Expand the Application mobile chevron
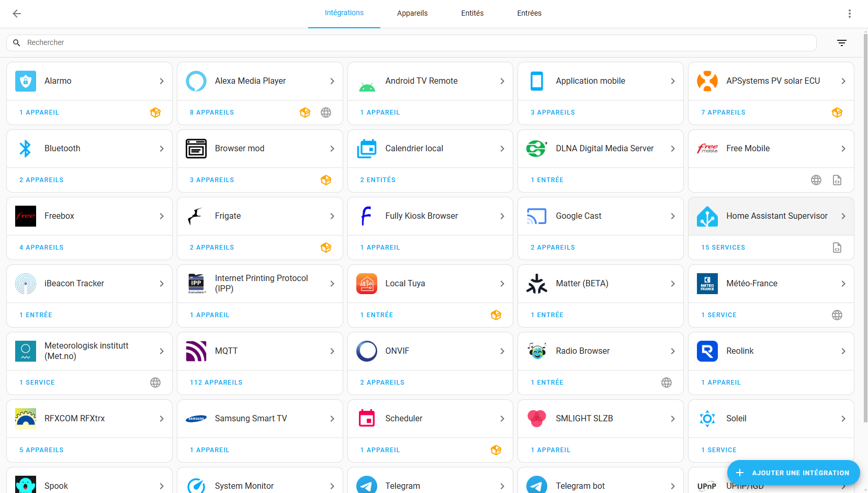 (673, 81)
